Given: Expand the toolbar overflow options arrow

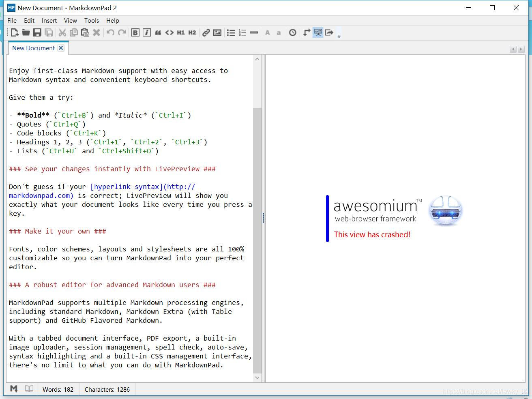Looking at the screenshot, I should pos(339,36).
